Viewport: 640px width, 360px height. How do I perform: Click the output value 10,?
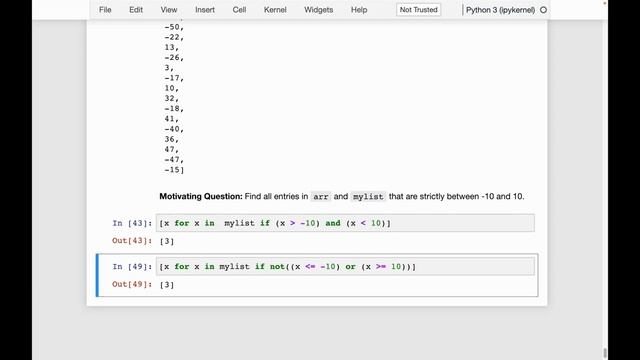(172, 88)
